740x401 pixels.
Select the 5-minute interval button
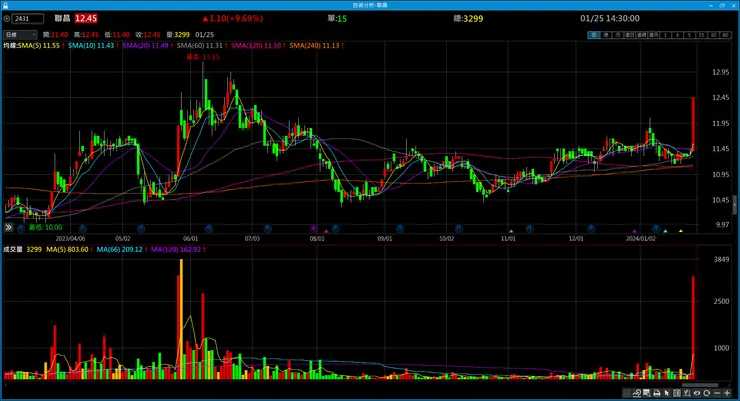689,35
